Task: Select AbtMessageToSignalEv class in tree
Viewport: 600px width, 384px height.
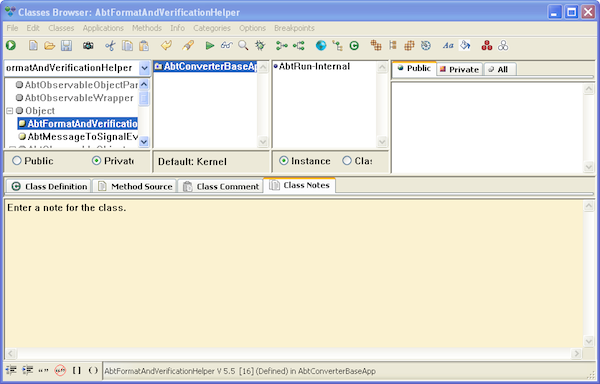Action: click(78, 137)
